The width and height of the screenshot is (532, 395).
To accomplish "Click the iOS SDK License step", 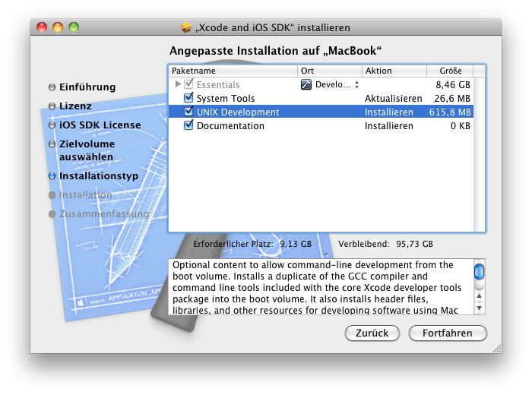I will 100,125.
